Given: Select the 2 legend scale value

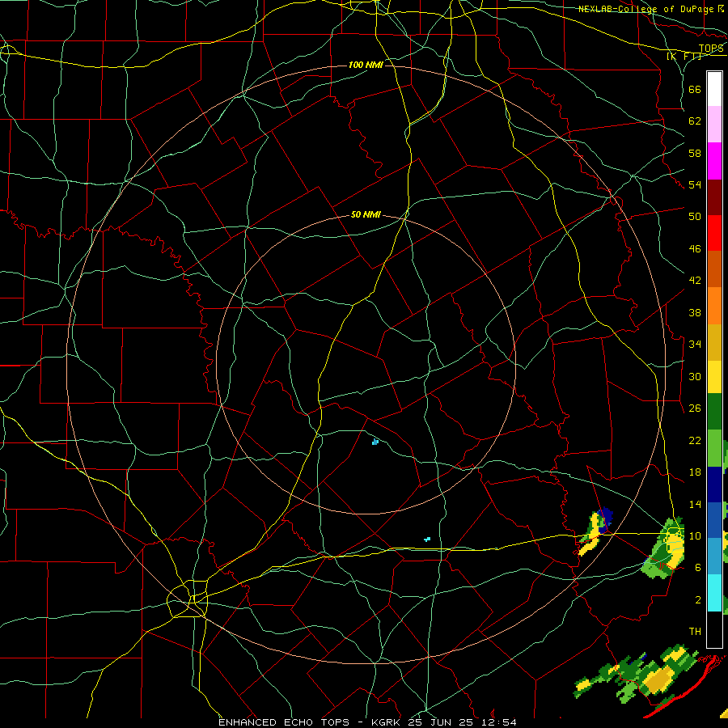Looking at the screenshot, I should pos(698,600).
